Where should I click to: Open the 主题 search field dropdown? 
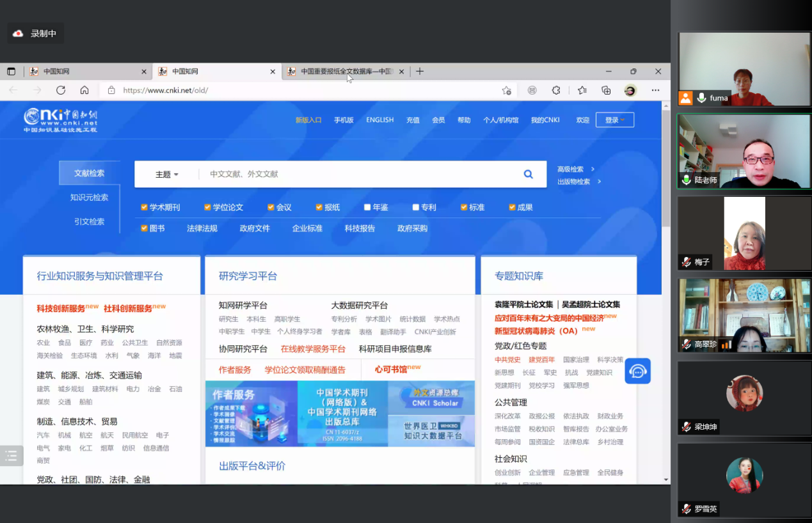pos(167,175)
